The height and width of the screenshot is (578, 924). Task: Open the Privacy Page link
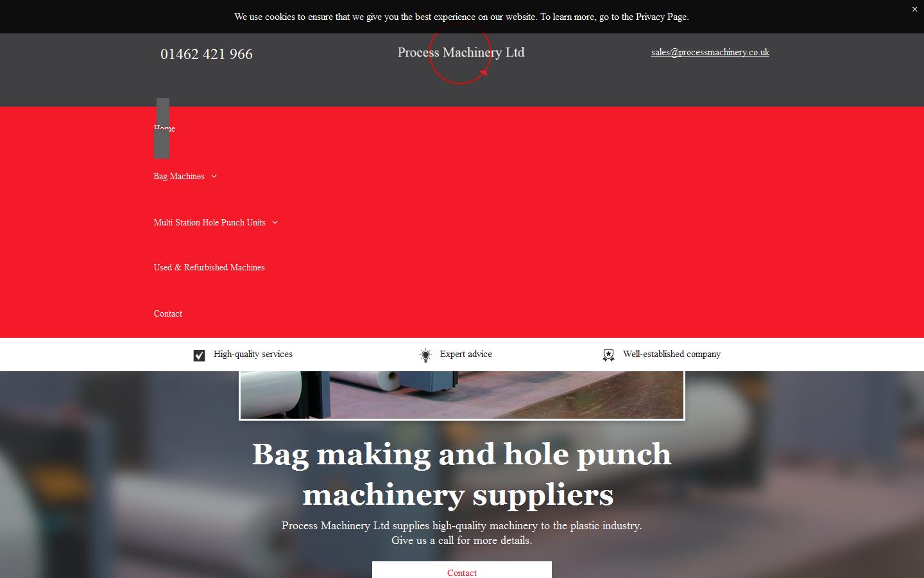click(660, 17)
